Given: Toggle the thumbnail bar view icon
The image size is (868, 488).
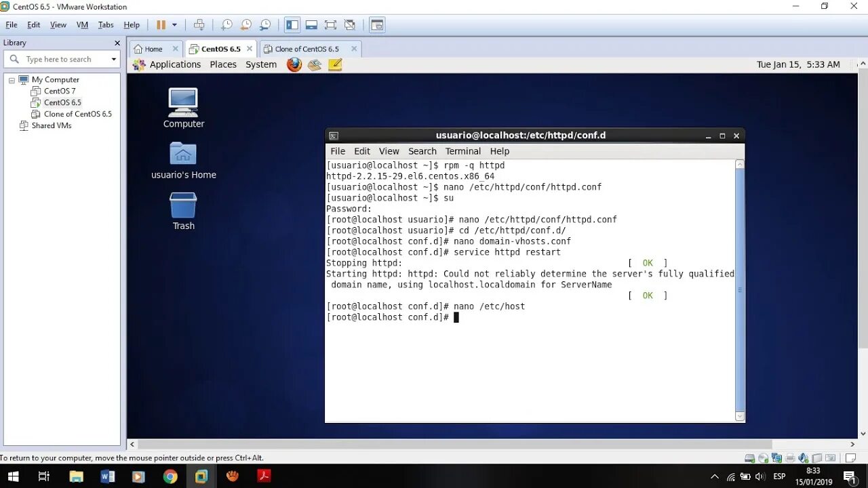Looking at the screenshot, I should pyautogui.click(x=311, y=25).
